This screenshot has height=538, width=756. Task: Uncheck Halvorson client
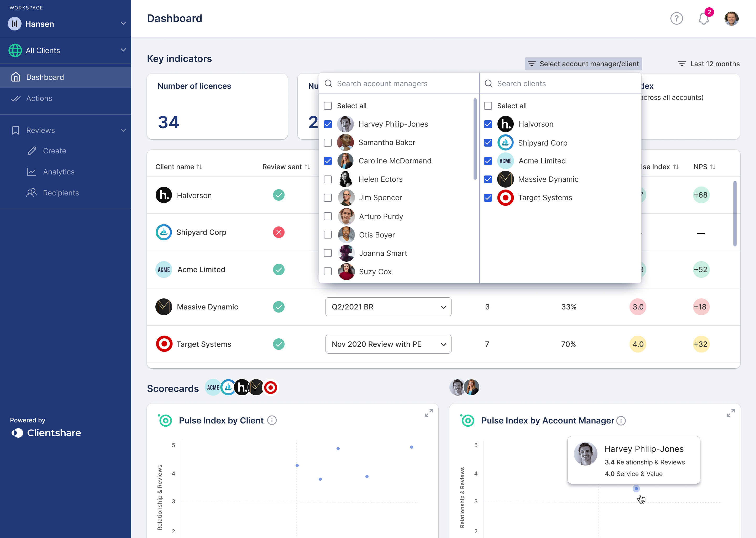(488, 124)
